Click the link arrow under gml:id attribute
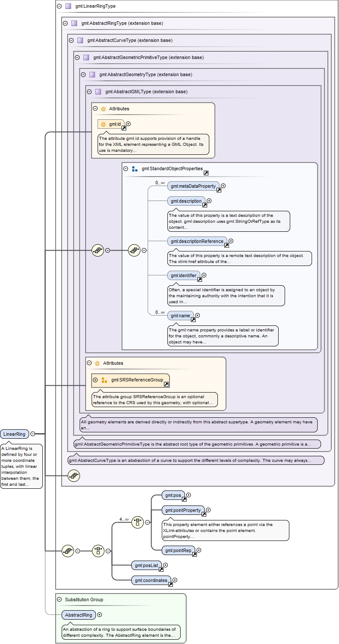The image size is (339, 644). [124, 128]
